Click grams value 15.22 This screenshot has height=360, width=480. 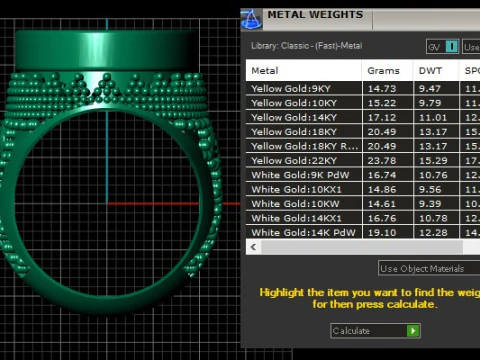tap(382, 103)
